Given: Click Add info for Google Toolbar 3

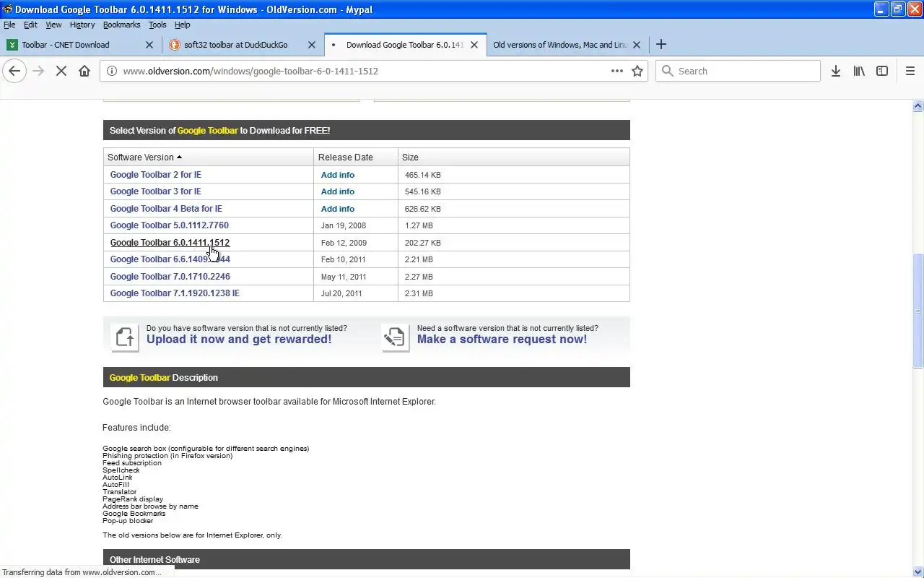Looking at the screenshot, I should point(338,191).
